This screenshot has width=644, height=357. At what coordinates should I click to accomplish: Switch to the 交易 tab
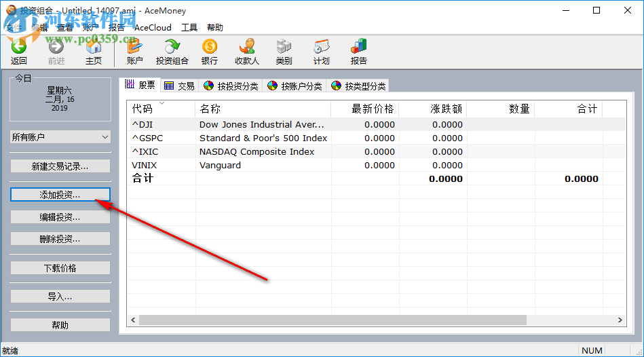[179, 86]
